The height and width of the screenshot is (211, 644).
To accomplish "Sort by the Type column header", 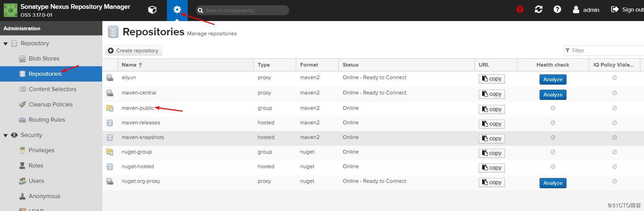I will click(275, 65).
